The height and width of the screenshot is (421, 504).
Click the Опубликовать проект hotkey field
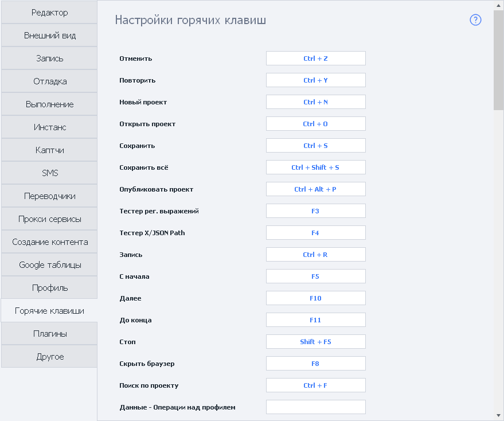315,189
